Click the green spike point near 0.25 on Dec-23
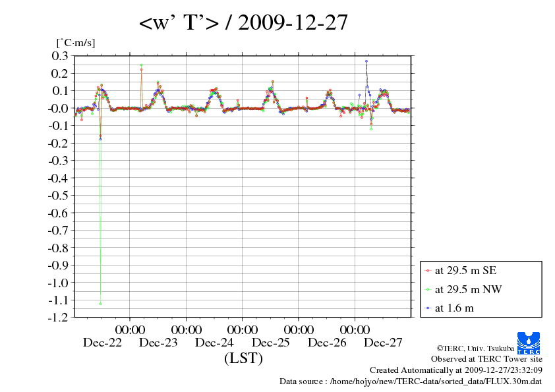Viewport: 555px width, 392px height. [x=141, y=65]
